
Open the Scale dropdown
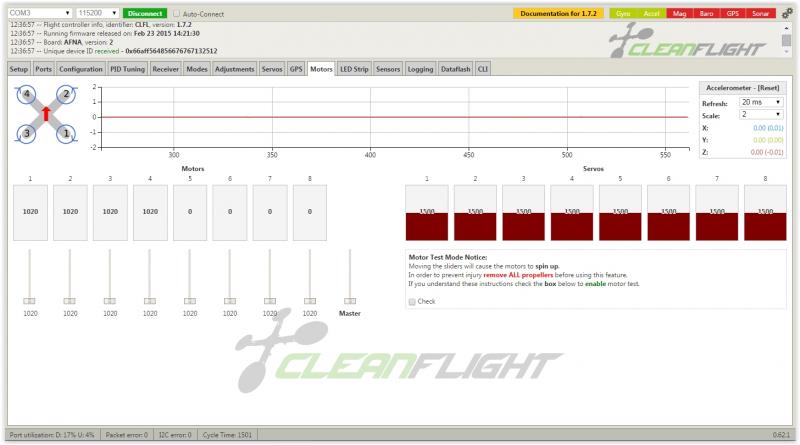point(761,115)
